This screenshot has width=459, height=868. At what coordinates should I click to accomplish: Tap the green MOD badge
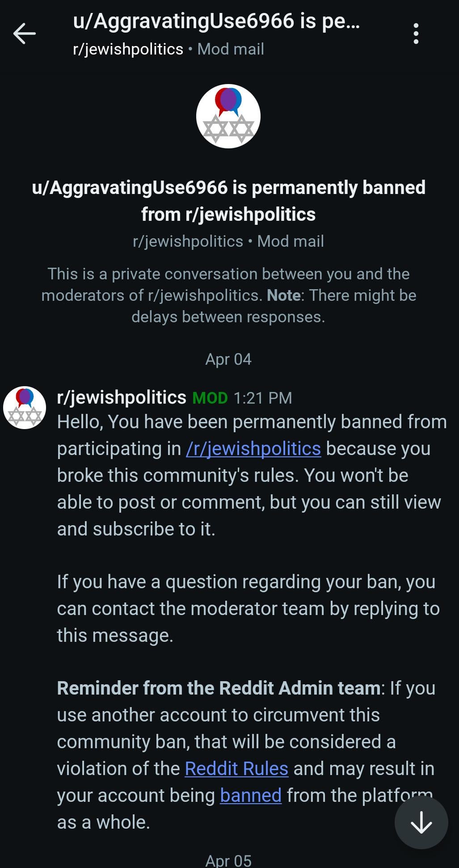click(x=210, y=398)
